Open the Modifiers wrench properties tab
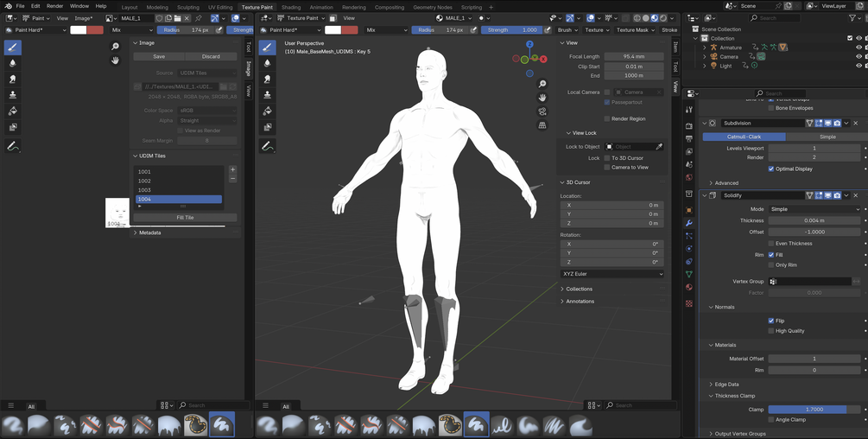The width and height of the screenshot is (868, 439). (689, 223)
